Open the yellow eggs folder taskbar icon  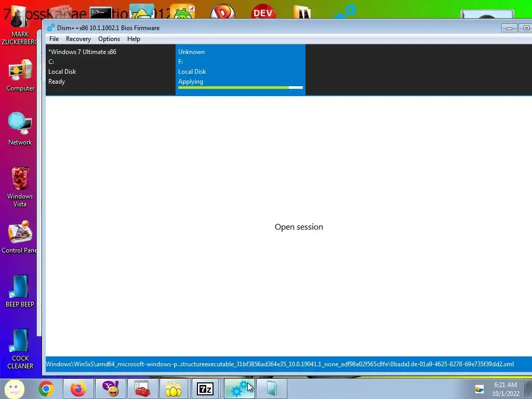point(174,389)
